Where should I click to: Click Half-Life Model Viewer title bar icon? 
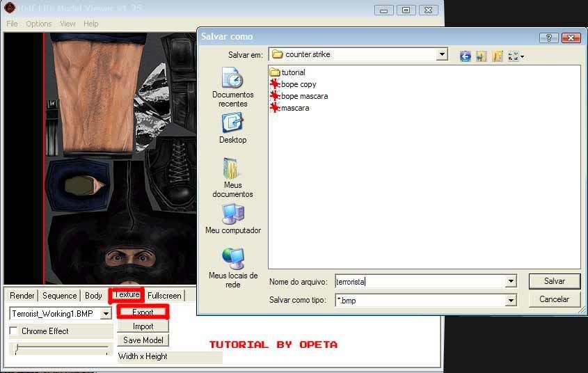point(9,7)
